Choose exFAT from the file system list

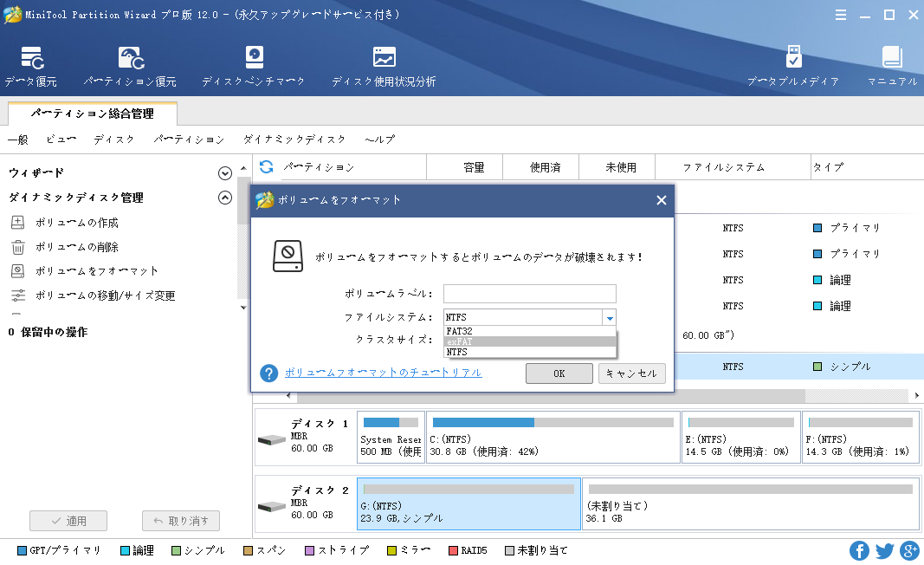(x=530, y=341)
